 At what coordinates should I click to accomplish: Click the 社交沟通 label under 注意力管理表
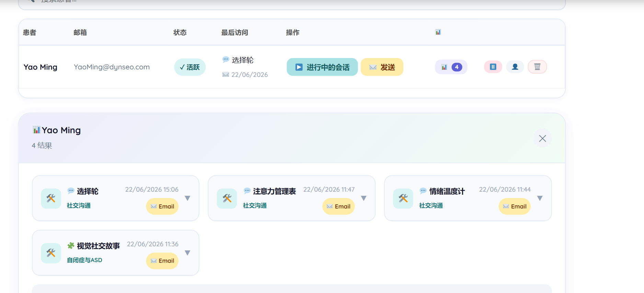(x=255, y=205)
